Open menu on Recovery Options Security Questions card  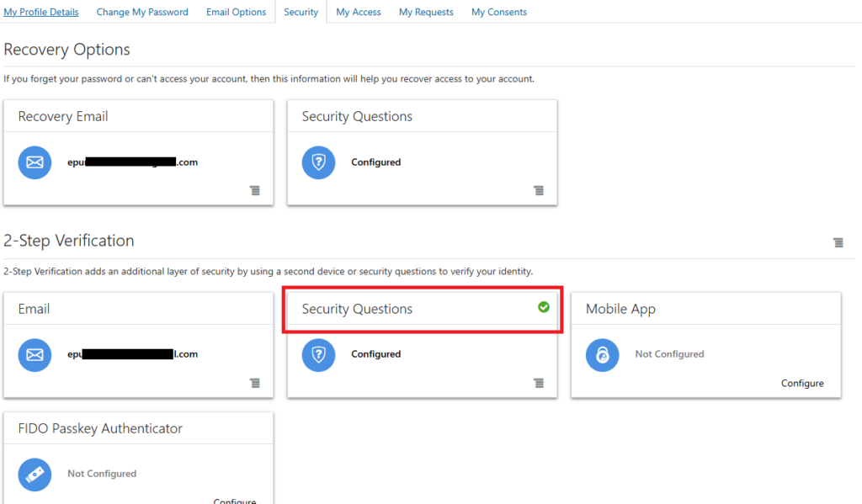[x=539, y=190]
